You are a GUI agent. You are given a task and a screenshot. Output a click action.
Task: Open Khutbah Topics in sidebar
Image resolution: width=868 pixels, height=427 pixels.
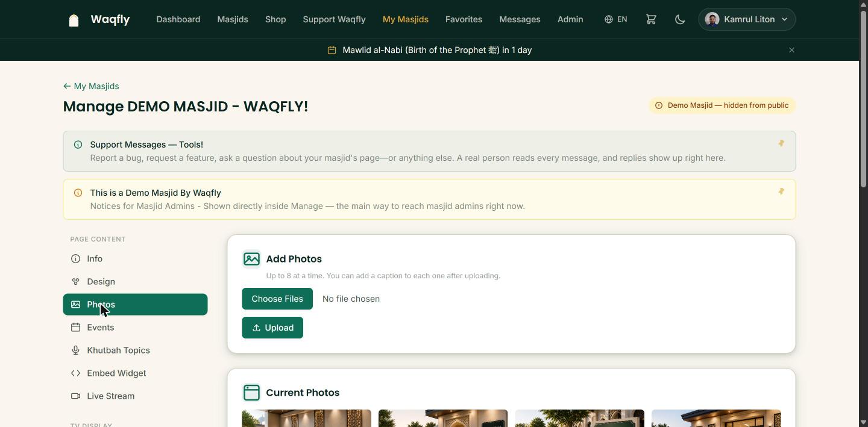(135, 350)
